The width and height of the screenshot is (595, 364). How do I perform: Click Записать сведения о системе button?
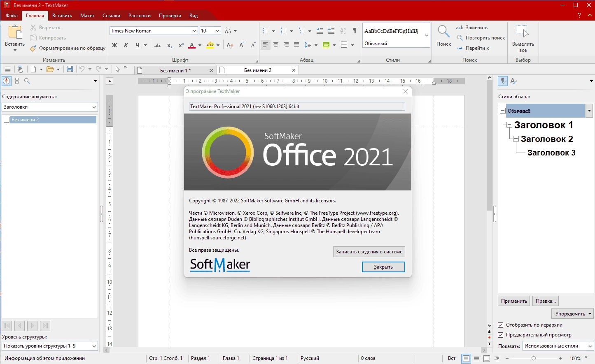[369, 252]
